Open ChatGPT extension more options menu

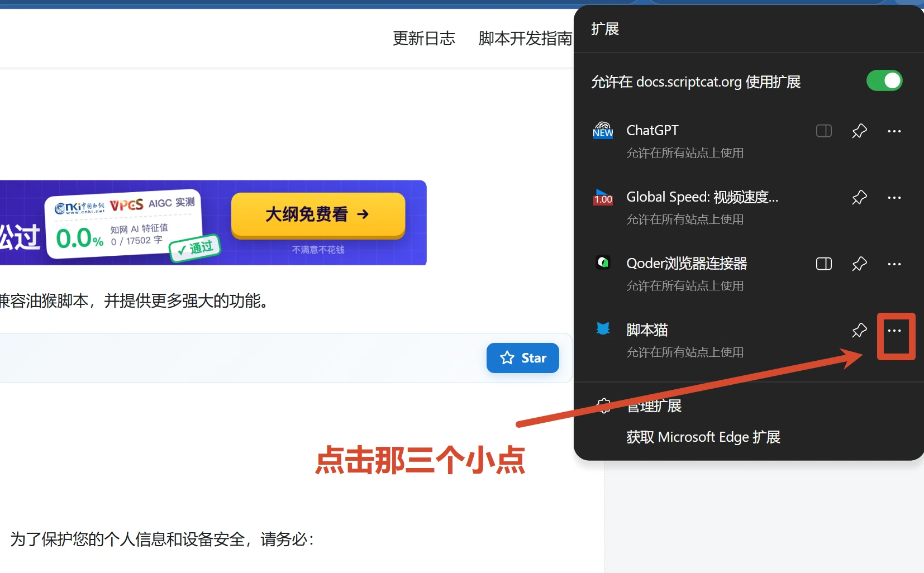click(894, 131)
